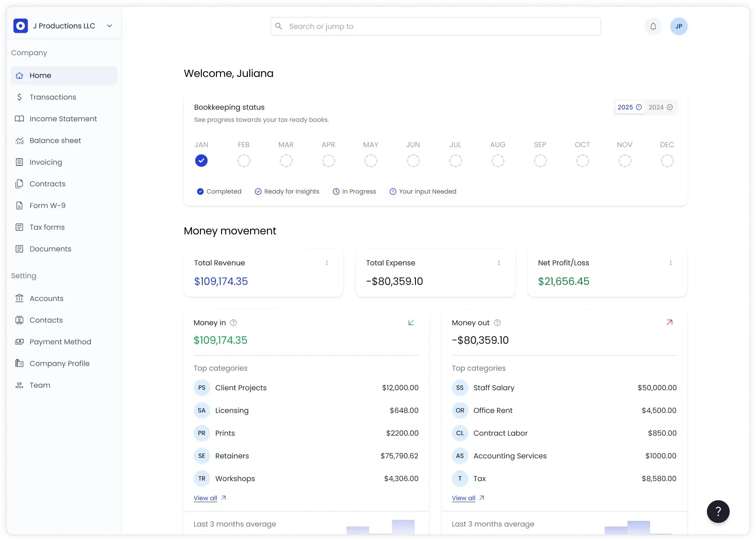Screen dimensions: 756x541
Task: Click the Contacts icon
Action: [x=19, y=320]
